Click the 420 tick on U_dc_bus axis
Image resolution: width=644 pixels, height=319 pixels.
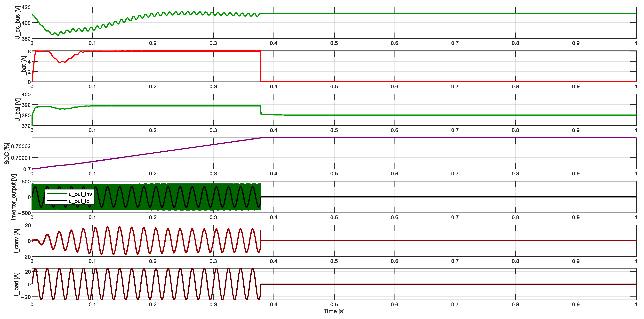[26, 7]
